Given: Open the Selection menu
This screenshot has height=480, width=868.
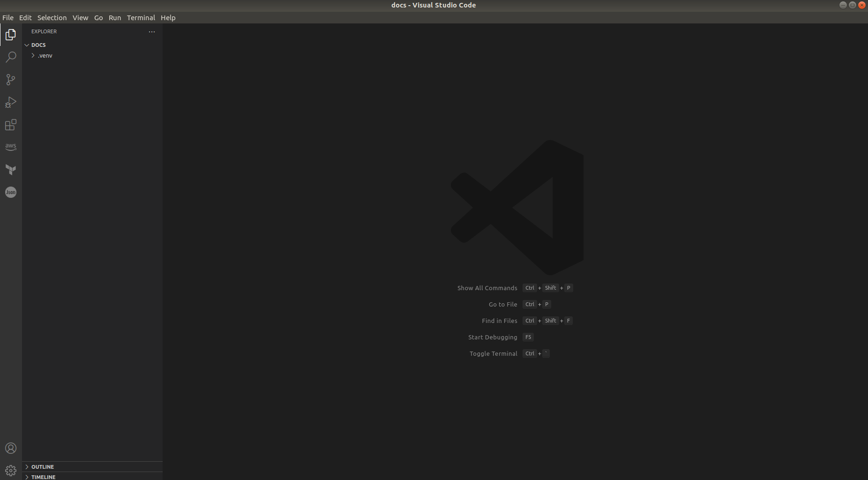Looking at the screenshot, I should (x=52, y=18).
